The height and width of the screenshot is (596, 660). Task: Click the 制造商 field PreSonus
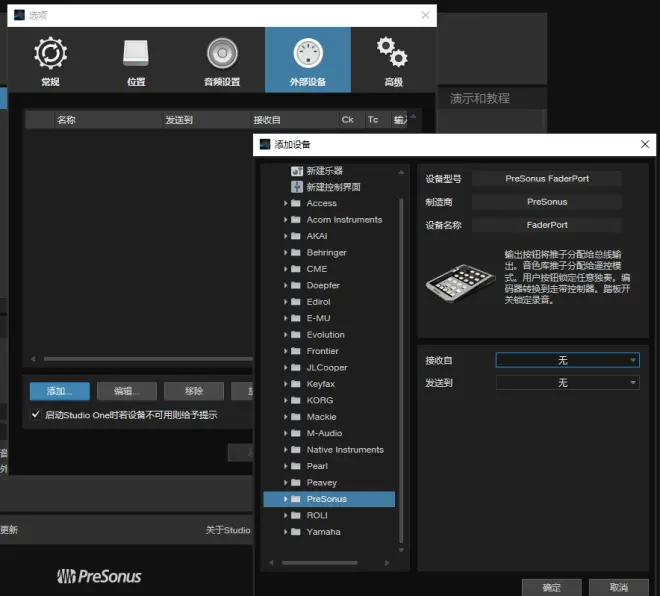(547, 202)
